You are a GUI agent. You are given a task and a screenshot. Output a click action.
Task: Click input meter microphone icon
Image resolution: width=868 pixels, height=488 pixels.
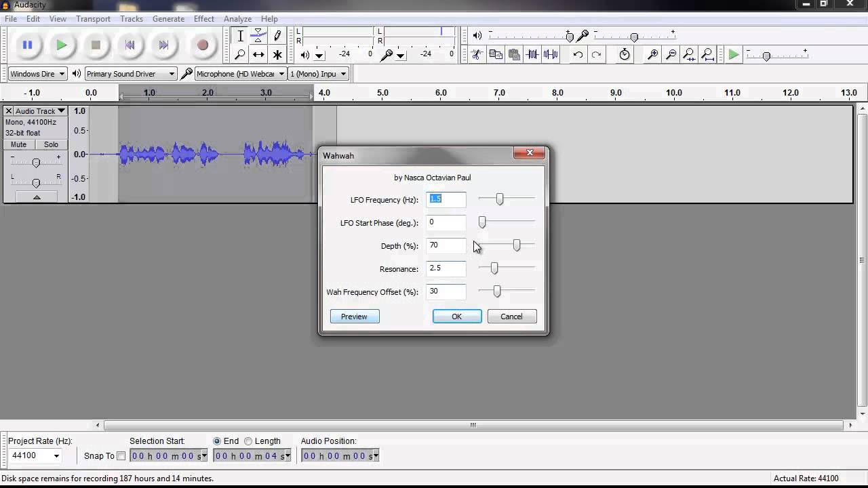[387, 55]
